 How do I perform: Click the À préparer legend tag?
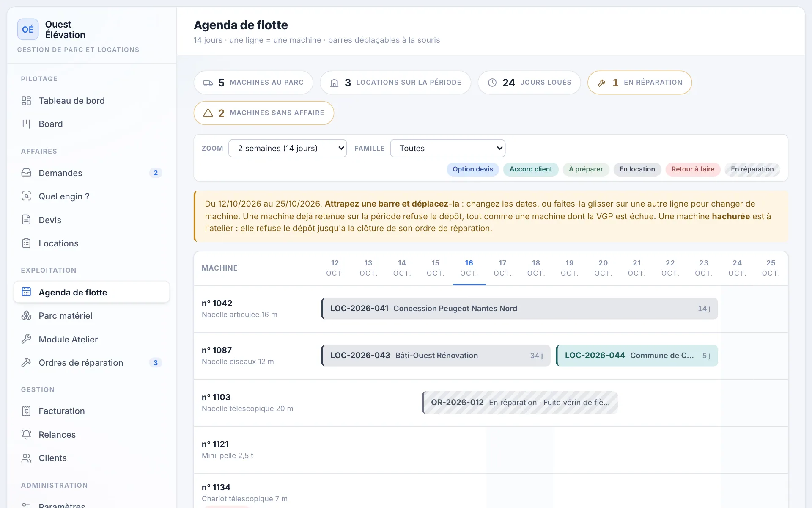[x=586, y=169]
